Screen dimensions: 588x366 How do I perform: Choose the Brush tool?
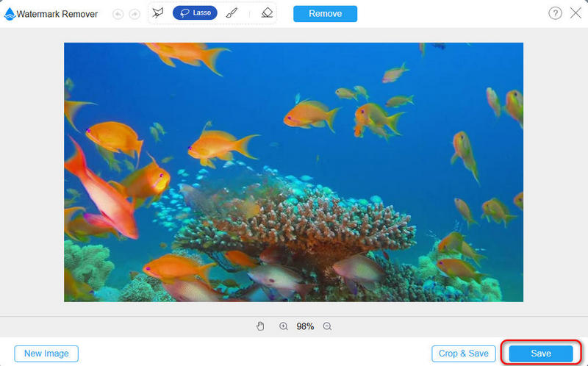click(232, 13)
